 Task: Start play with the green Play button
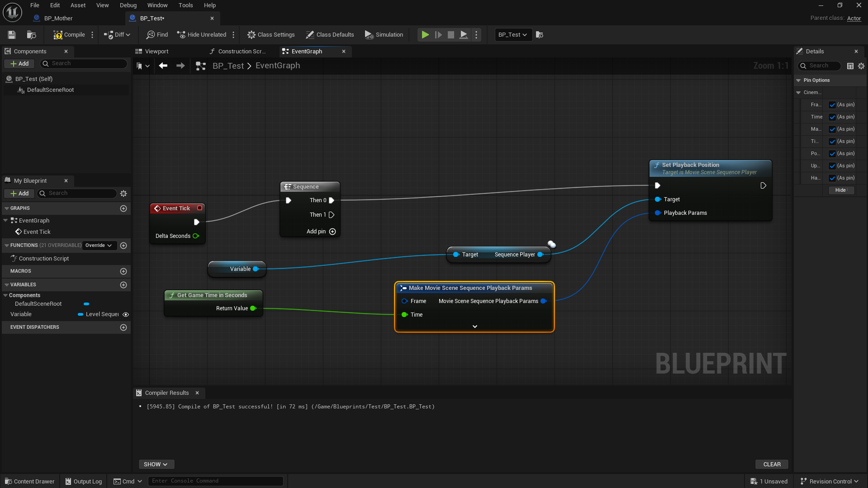coord(425,35)
